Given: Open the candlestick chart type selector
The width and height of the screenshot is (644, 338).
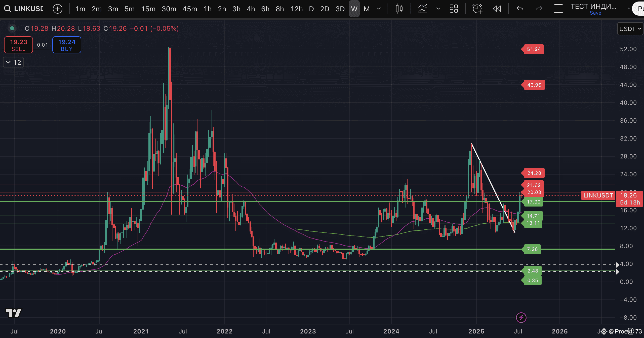Looking at the screenshot, I should (399, 9).
